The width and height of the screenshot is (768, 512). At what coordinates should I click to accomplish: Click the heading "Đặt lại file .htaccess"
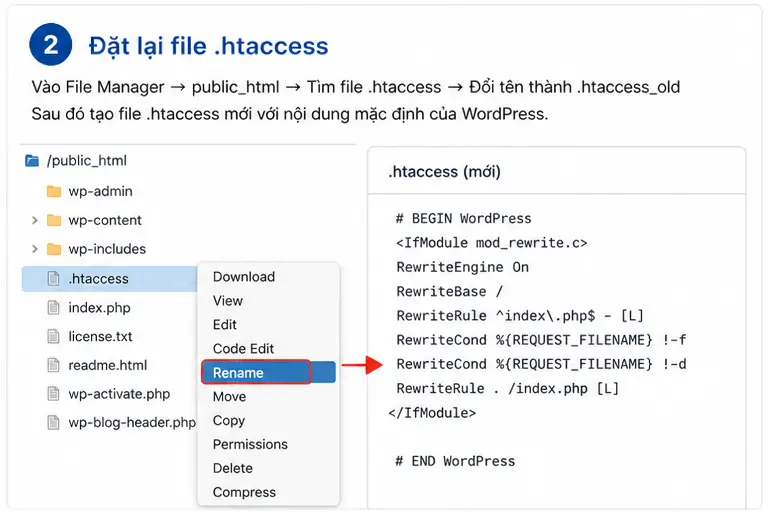(208, 46)
